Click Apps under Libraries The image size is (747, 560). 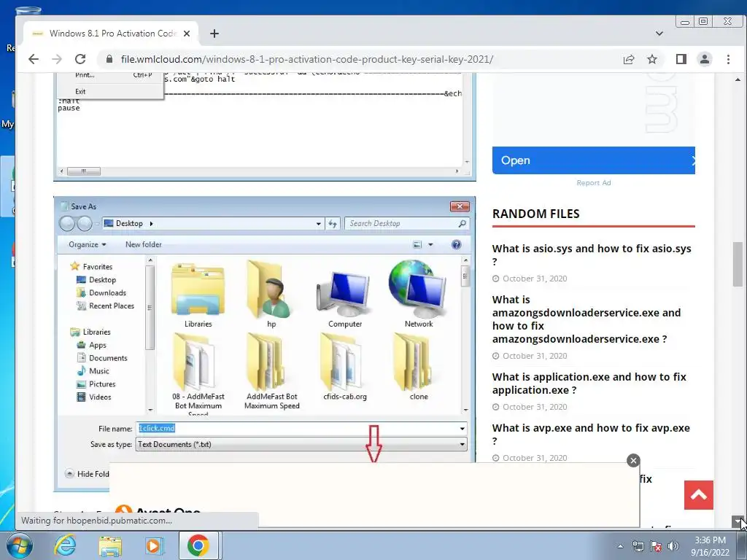[x=97, y=345]
